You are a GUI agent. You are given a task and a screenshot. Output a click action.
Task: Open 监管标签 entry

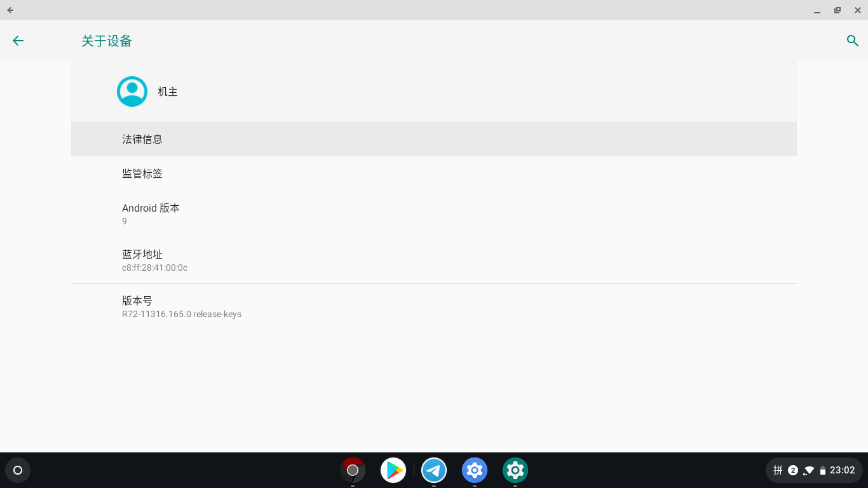click(434, 173)
